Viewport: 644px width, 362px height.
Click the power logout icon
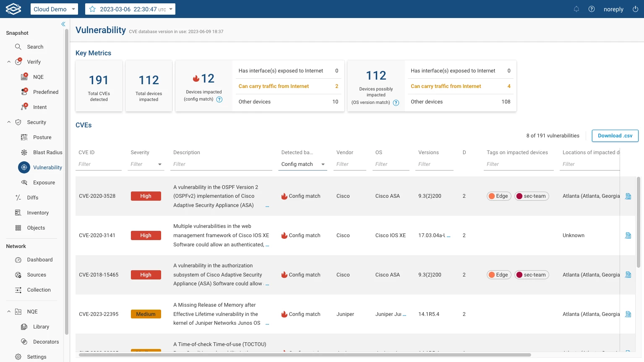pos(635,9)
